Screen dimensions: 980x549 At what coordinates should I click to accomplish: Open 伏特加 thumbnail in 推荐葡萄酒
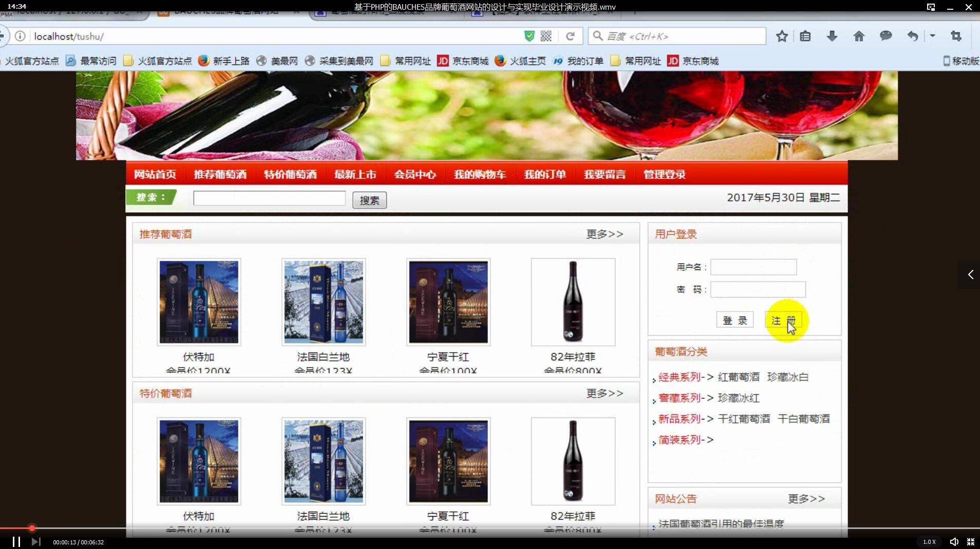point(199,302)
